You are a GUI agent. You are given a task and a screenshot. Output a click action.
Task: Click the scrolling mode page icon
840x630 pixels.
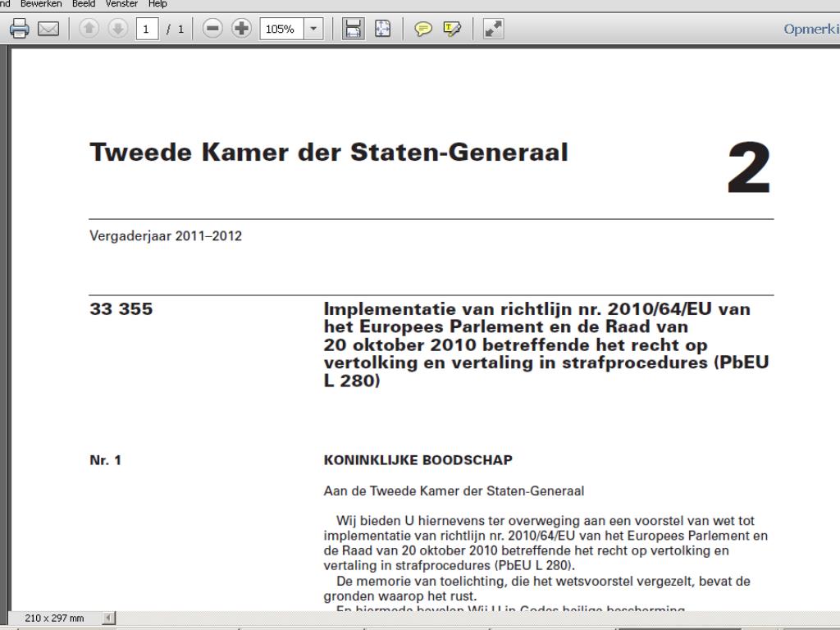click(x=353, y=29)
